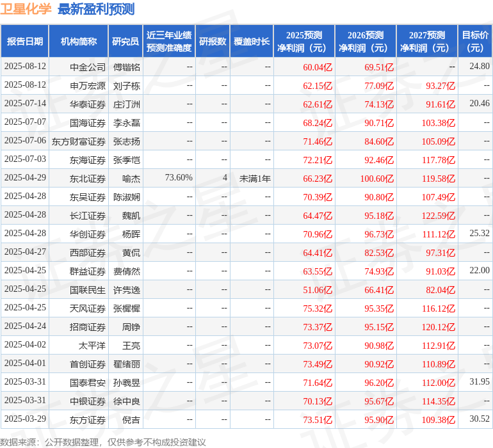Viewport: 493px width, 448px height.
Task: Click analyst name 傅锴铭
Action: (127, 67)
